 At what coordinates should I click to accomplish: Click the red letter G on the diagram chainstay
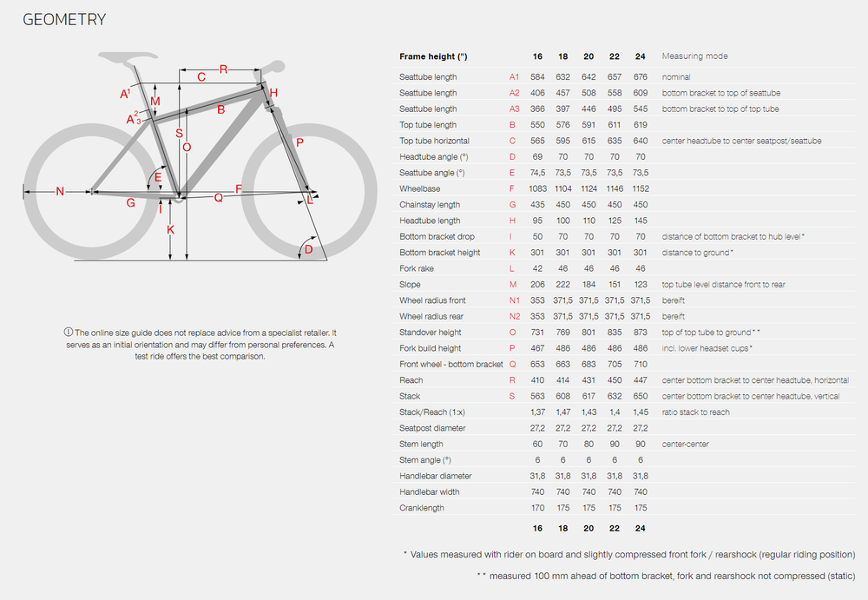[x=130, y=202]
